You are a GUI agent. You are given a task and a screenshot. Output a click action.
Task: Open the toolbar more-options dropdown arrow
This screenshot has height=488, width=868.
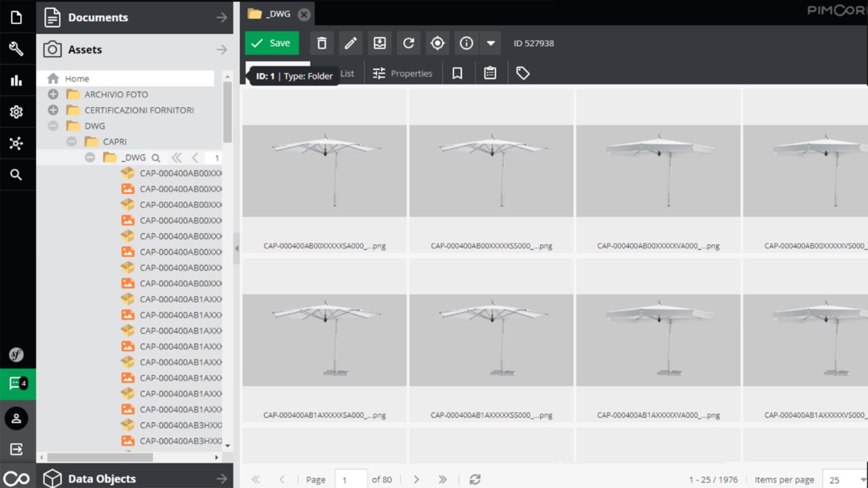click(490, 43)
